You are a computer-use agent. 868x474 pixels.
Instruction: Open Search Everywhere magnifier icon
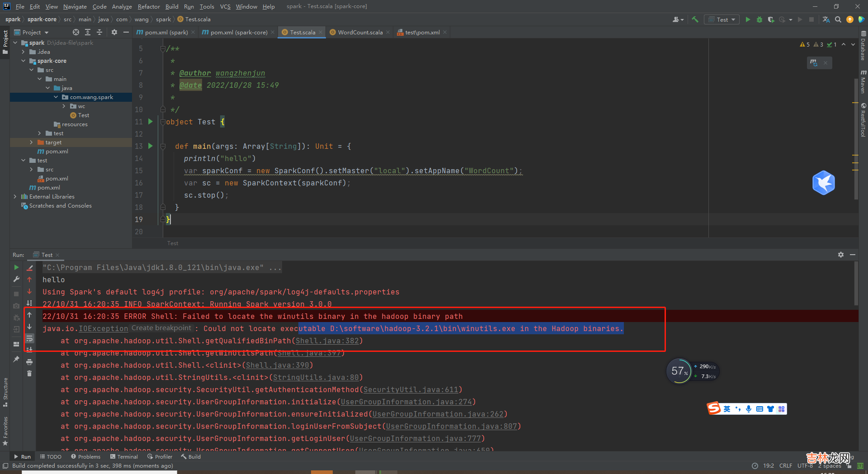[838, 19]
